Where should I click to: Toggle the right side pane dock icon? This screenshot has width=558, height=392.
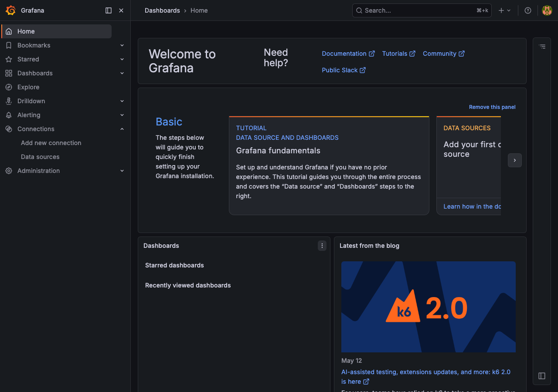tap(542, 376)
